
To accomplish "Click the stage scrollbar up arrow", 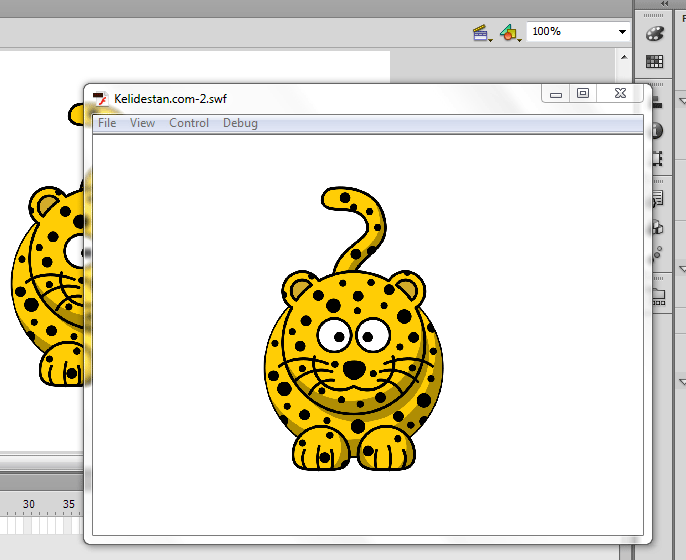I will 624,57.
